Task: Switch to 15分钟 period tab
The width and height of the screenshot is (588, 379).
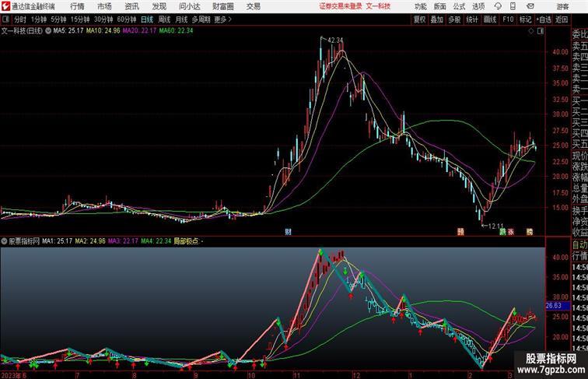Action: pyautogui.click(x=80, y=19)
